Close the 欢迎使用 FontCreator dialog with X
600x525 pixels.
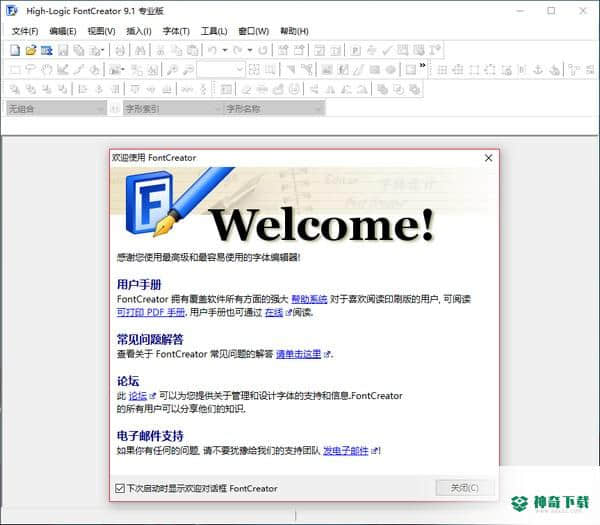[x=488, y=158]
